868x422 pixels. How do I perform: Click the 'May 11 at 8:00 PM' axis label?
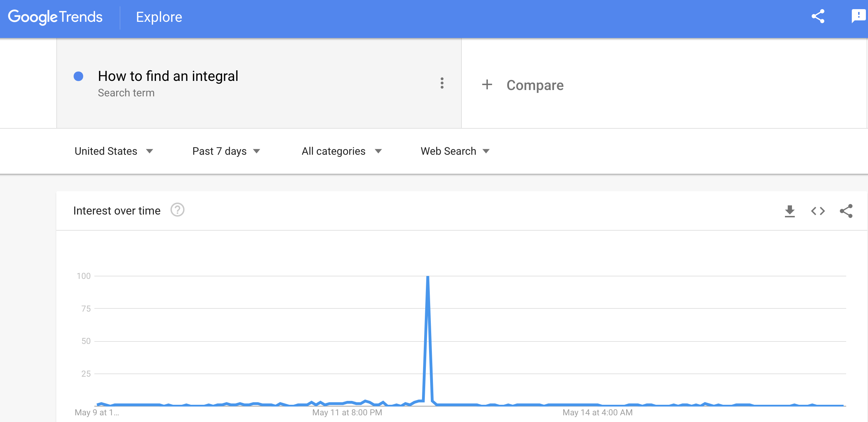347,413
